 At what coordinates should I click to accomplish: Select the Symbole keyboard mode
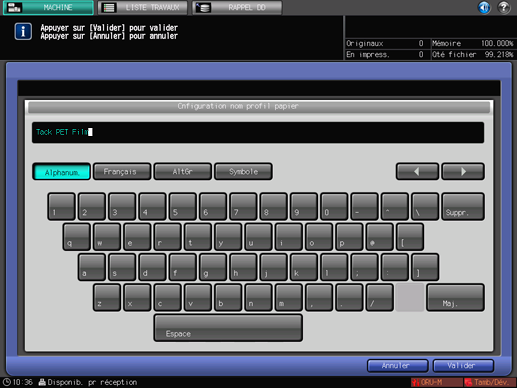coord(243,172)
